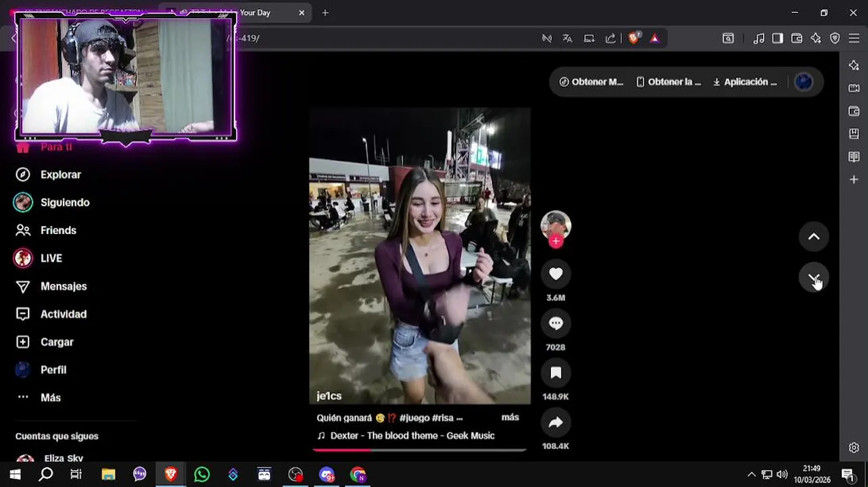Open Windows search from taskbar
The image size is (868, 487).
(46, 475)
